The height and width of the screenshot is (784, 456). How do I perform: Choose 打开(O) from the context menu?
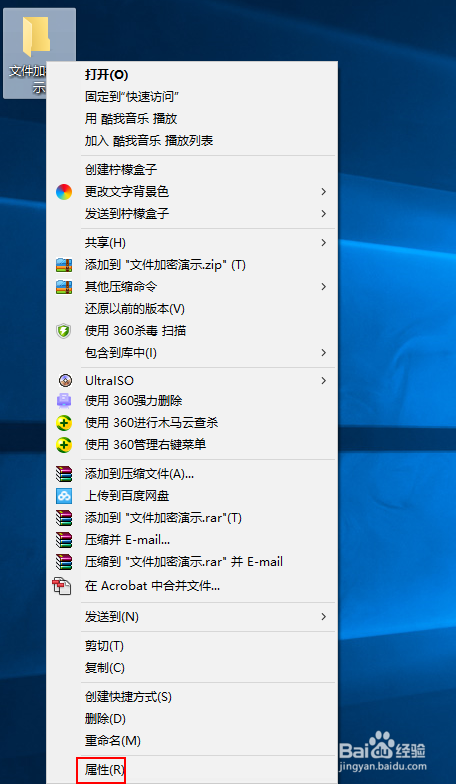(192, 75)
